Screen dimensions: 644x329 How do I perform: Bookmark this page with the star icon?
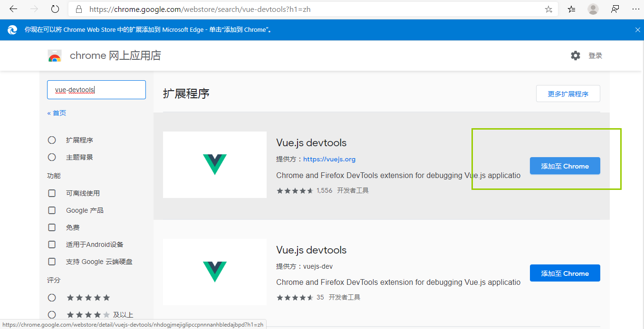pos(548,9)
